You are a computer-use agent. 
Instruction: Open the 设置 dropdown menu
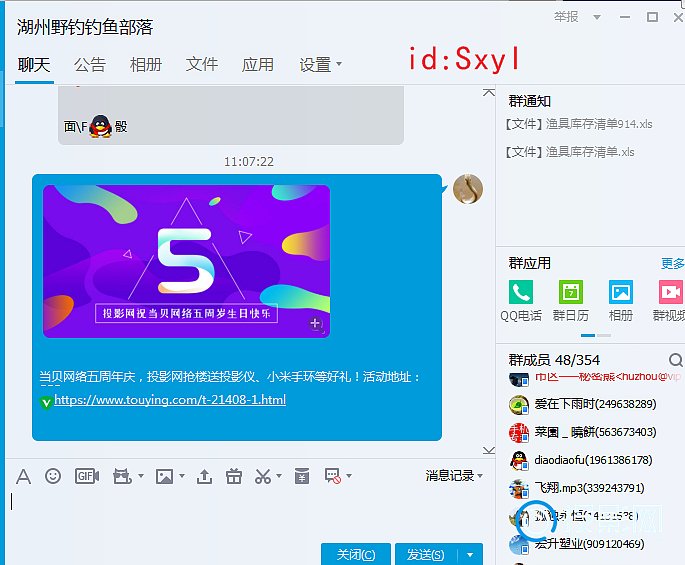pyautogui.click(x=320, y=65)
